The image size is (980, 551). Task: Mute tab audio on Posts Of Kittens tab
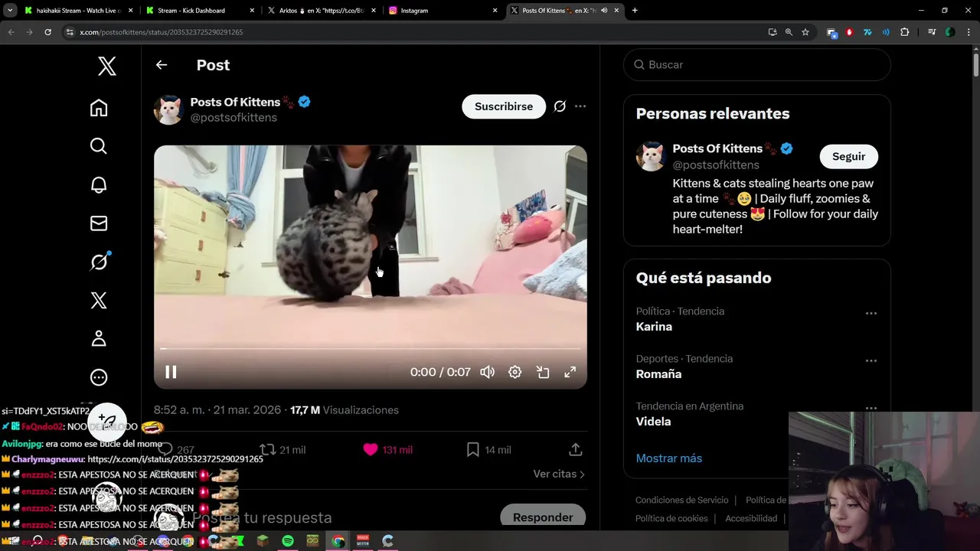pos(604,11)
